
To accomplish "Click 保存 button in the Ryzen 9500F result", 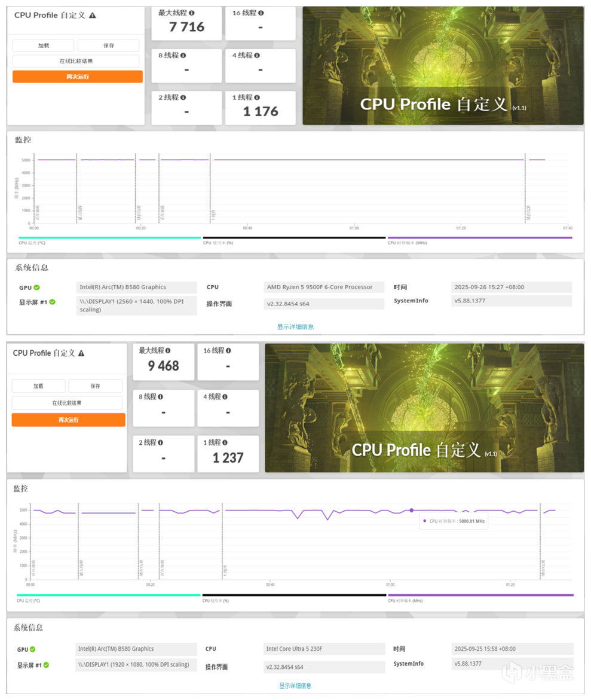I will 109,45.
